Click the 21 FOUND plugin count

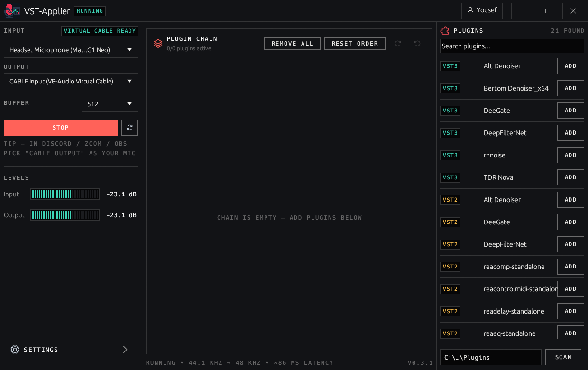click(568, 31)
